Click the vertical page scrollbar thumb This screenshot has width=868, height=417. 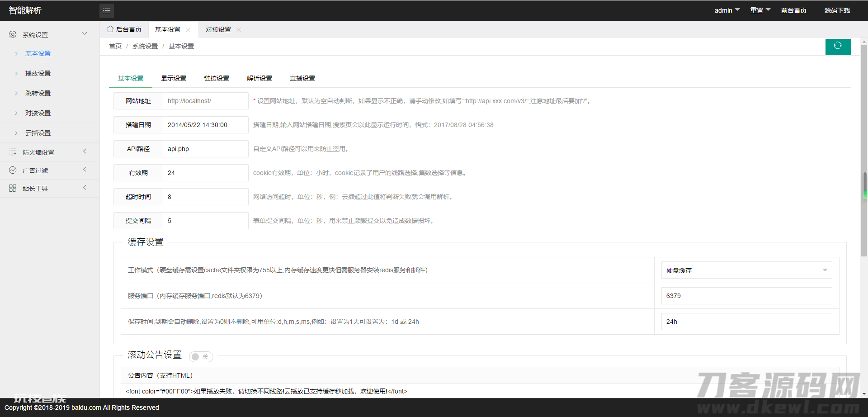click(864, 149)
